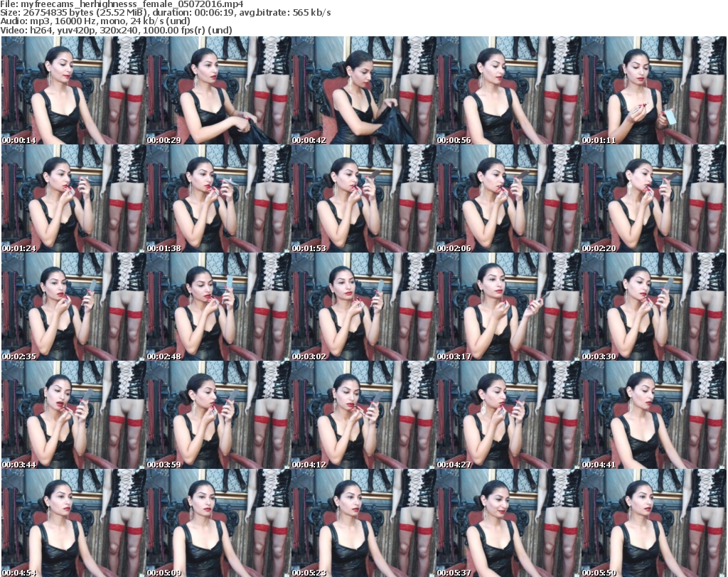Open the frame at 00:02:20
Viewport: 728px width, 577px height.
653,198
